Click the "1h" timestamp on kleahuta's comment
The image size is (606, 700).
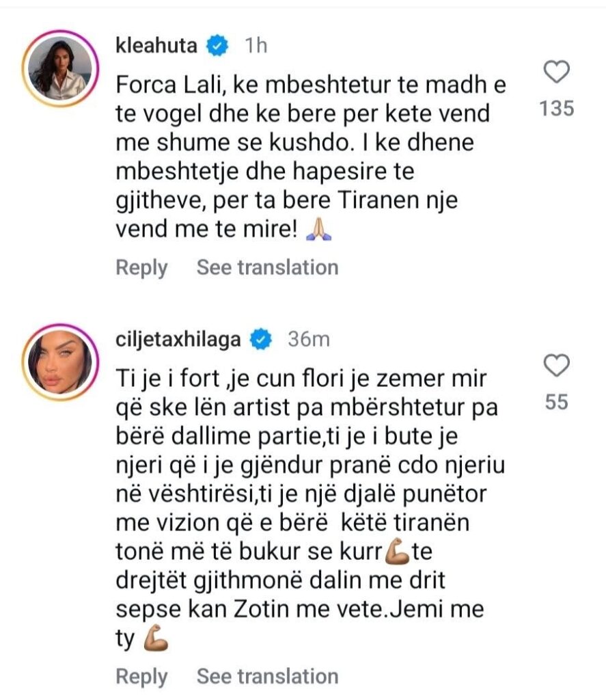255,46
